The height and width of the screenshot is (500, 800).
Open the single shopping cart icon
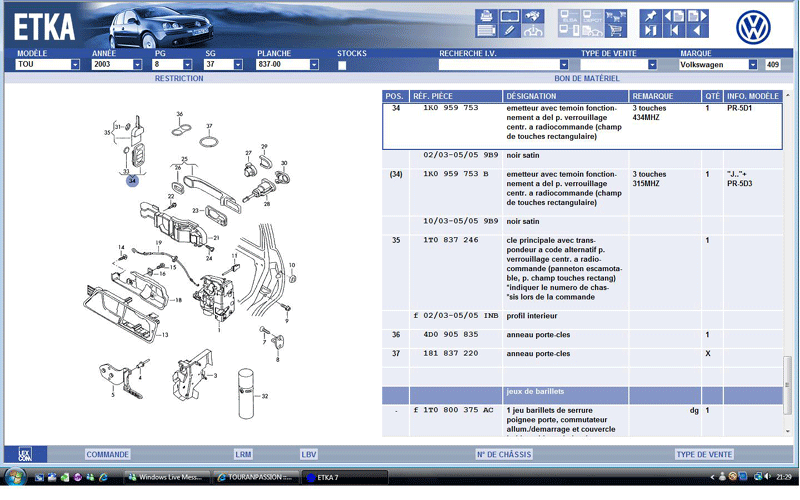[x=616, y=30]
